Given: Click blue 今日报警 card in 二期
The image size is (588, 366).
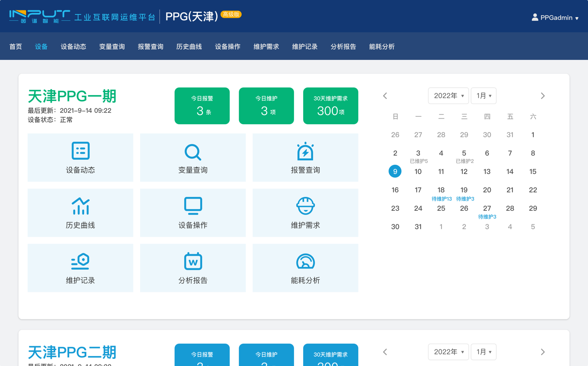Looking at the screenshot, I should (202, 355).
